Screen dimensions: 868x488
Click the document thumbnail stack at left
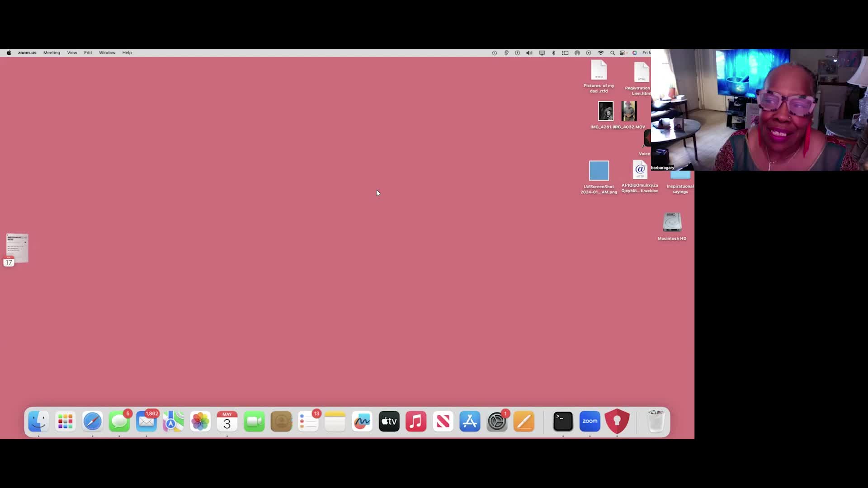click(17, 249)
